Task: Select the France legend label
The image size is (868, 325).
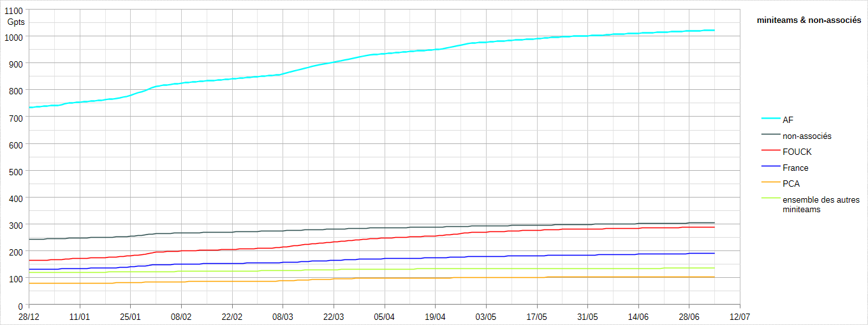Action: point(795,168)
